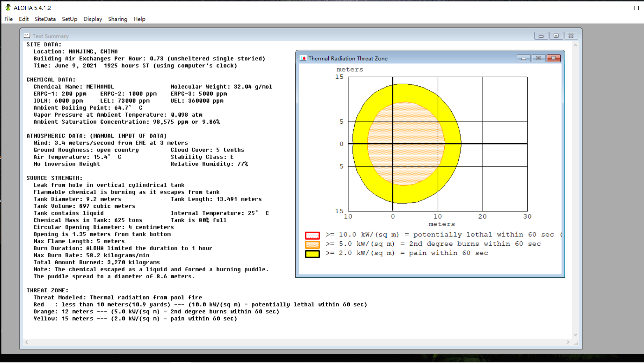644x363 pixels.
Task: Click 'Relative Humidity: 77%' text
Action: pyautogui.click(x=209, y=164)
